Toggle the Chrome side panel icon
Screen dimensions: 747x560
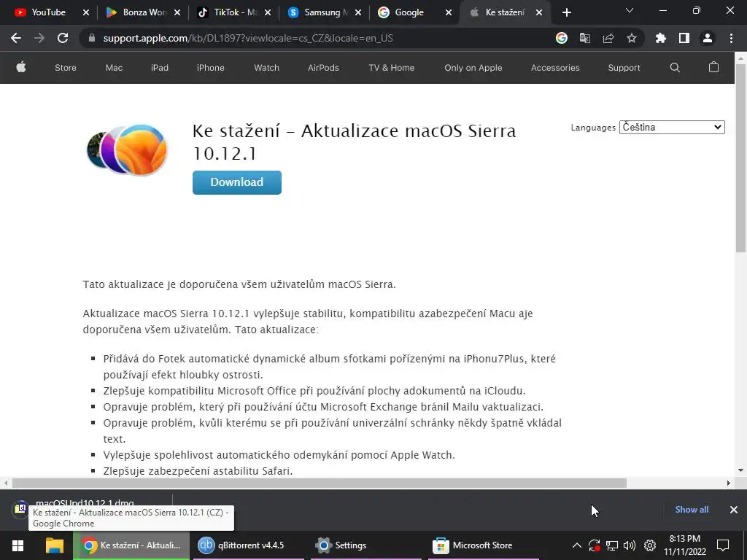(684, 38)
